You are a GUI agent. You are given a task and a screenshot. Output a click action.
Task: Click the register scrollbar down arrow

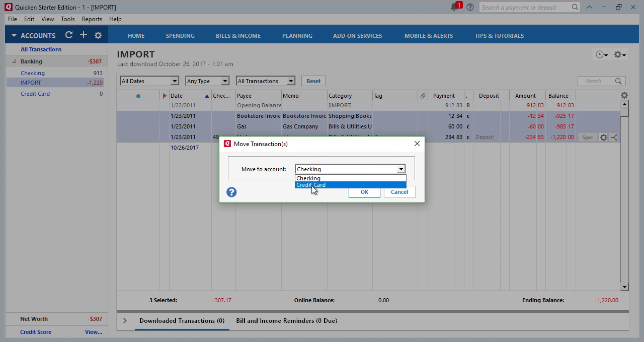624,287
